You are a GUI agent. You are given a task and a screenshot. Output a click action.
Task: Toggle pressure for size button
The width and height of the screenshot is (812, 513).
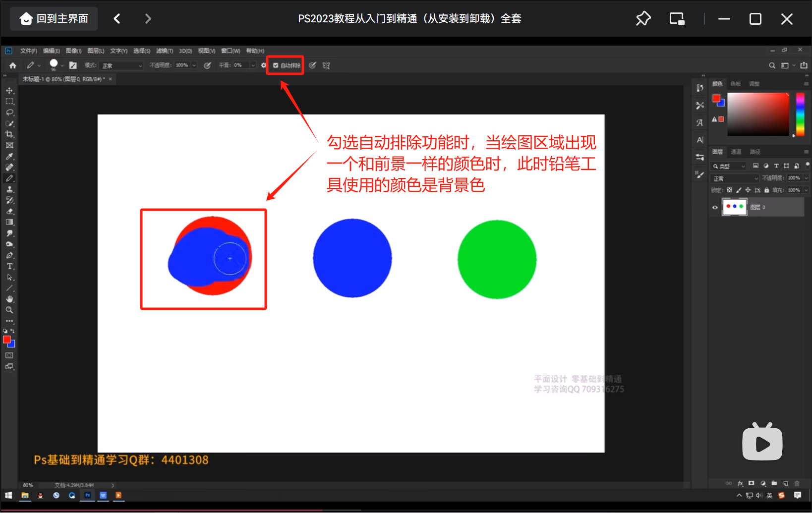(x=312, y=65)
